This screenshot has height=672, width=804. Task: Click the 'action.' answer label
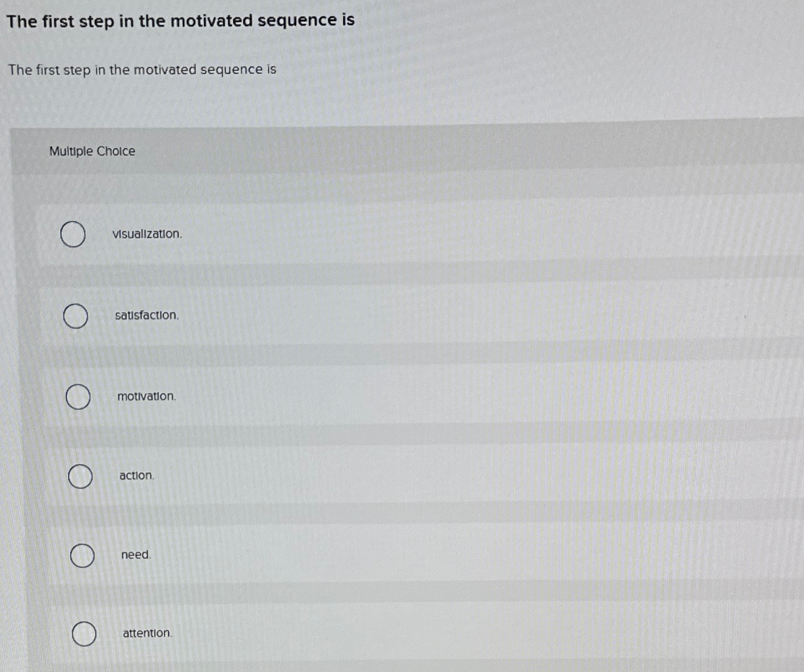137,476
